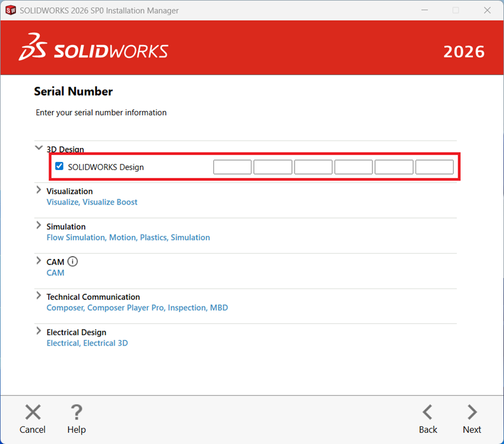
Task: Click the Flow Simulation, Motion, Plastics link
Action: 128,238
